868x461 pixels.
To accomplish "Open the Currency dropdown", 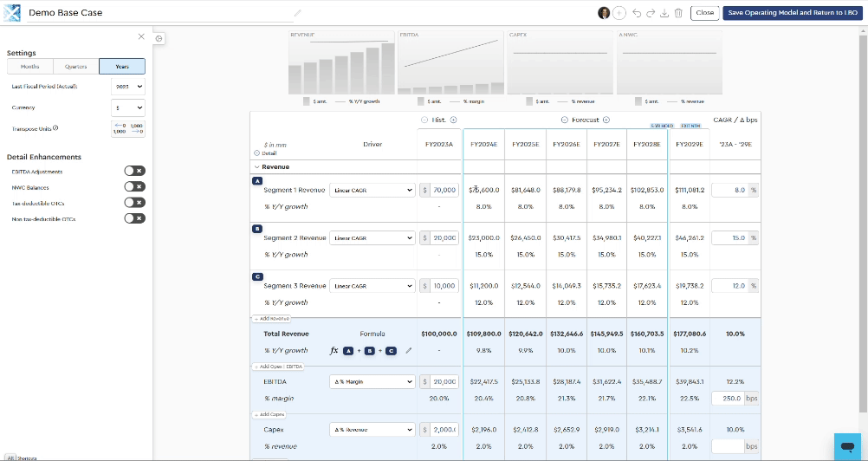I will (x=129, y=107).
